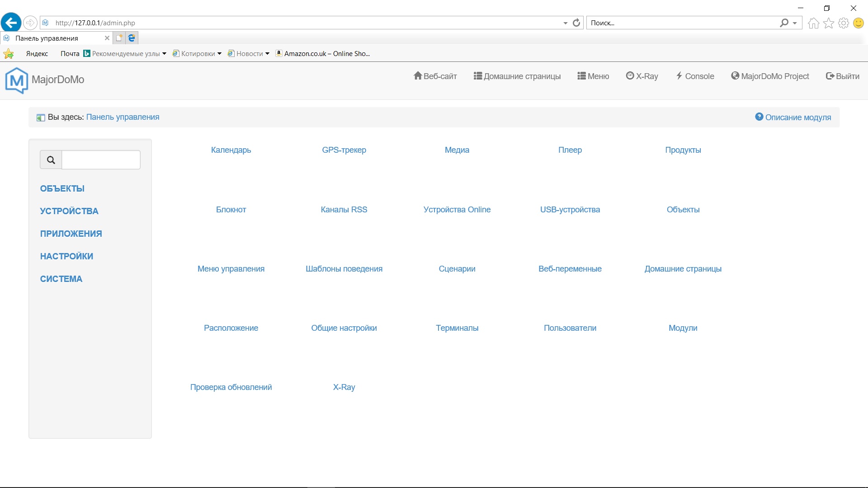The image size is (868, 488).
Task: Expand the Котировки favorites dropdown
Action: point(219,54)
